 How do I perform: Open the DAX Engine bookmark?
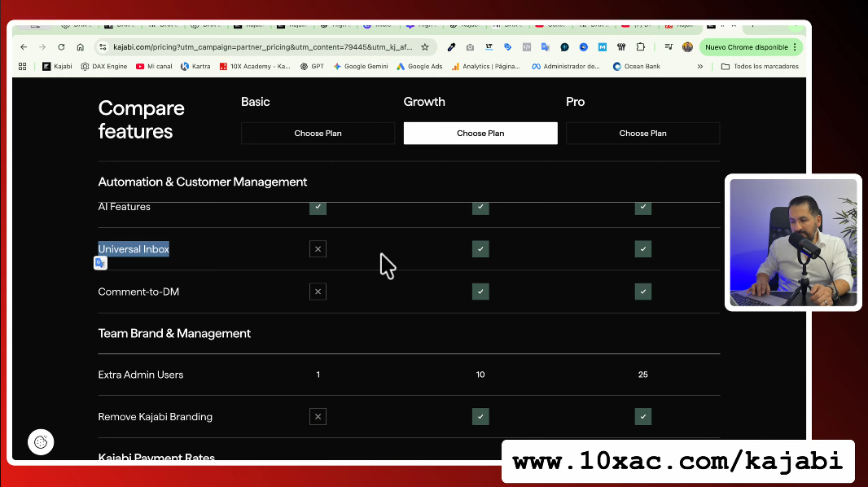(x=103, y=67)
